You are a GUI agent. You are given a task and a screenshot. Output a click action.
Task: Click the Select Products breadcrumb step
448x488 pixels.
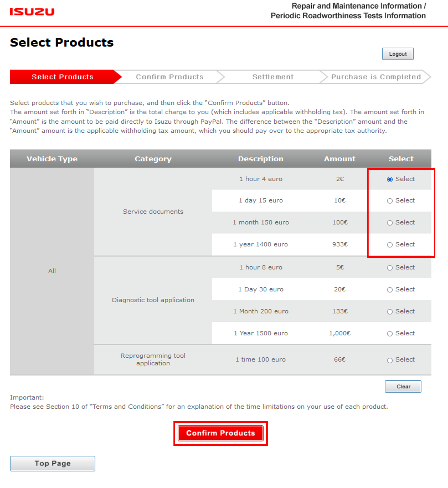coord(62,77)
